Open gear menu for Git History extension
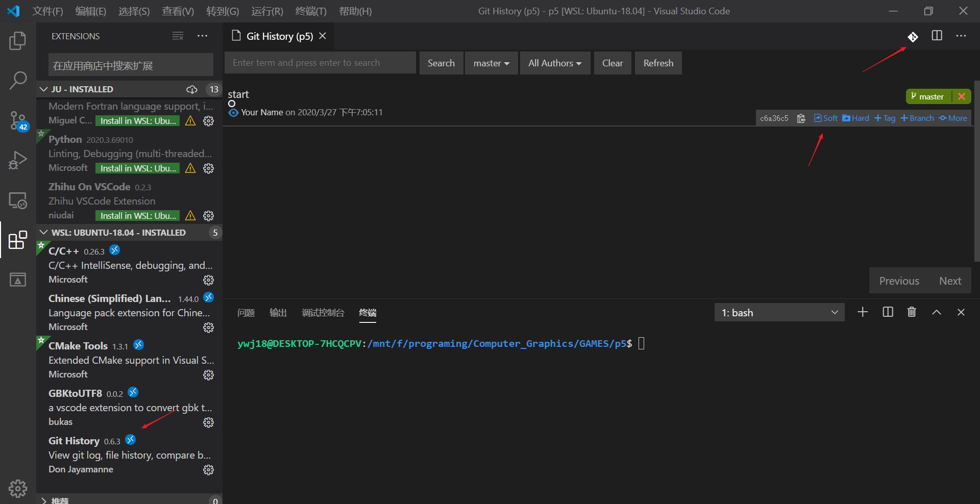 pyautogui.click(x=208, y=470)
